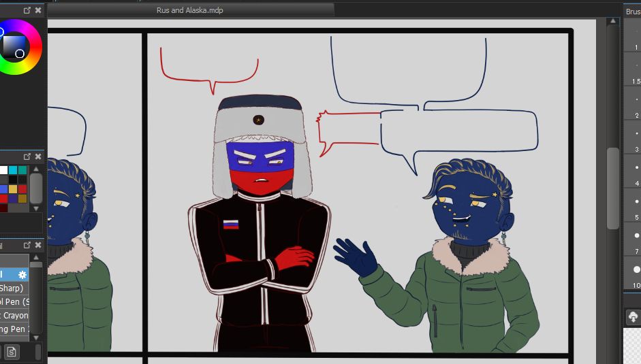Pick color in the saturation square

14,46
